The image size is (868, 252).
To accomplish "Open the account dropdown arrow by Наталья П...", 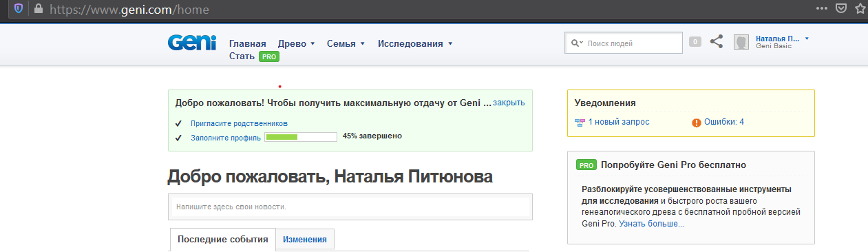I will coord(807,39).
